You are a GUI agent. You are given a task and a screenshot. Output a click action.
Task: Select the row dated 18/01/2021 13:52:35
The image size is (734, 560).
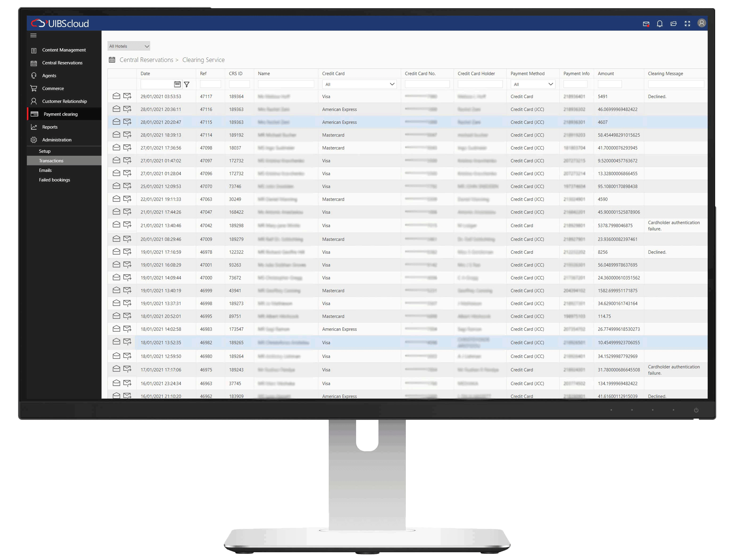coord(407,342)
